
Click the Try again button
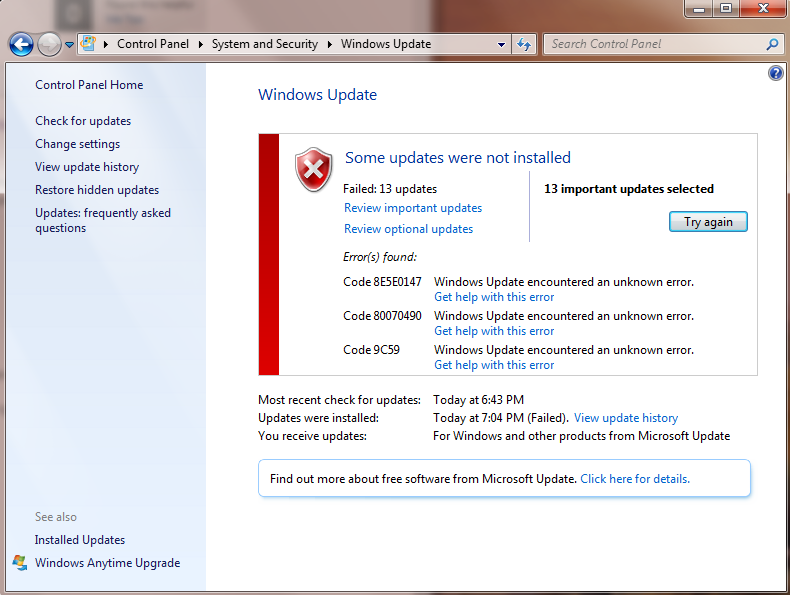708,222
